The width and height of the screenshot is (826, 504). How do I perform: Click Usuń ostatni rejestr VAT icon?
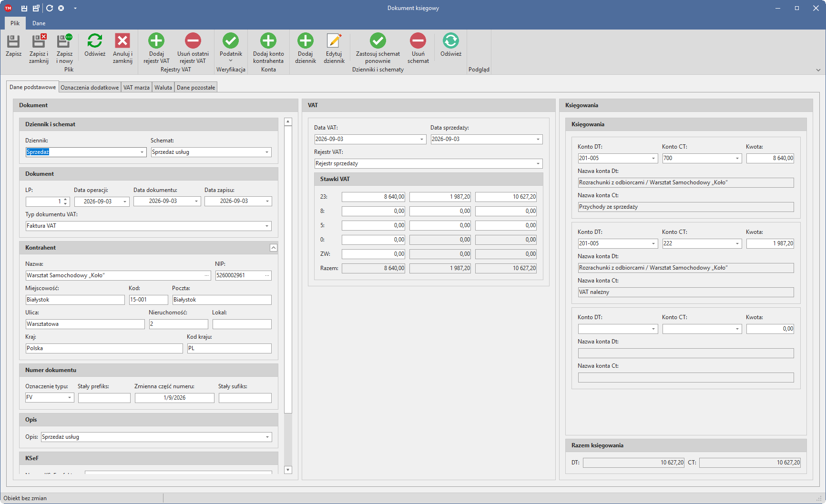pos(193,40)
